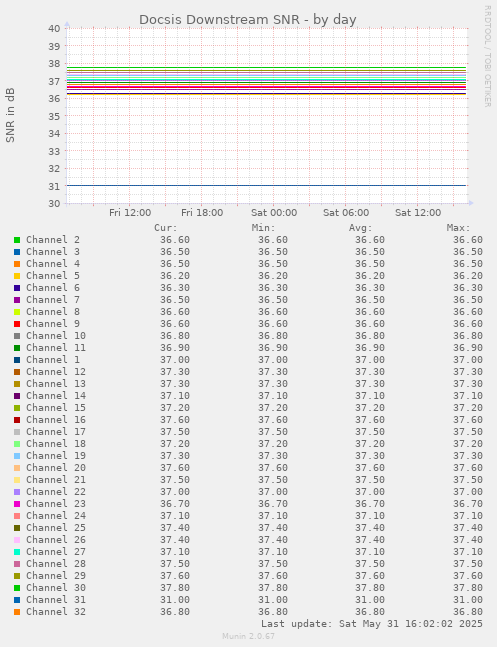Click the top green Channel 30 graph line
The height and width of the screenshot is (647, 497).
point(267,67)
